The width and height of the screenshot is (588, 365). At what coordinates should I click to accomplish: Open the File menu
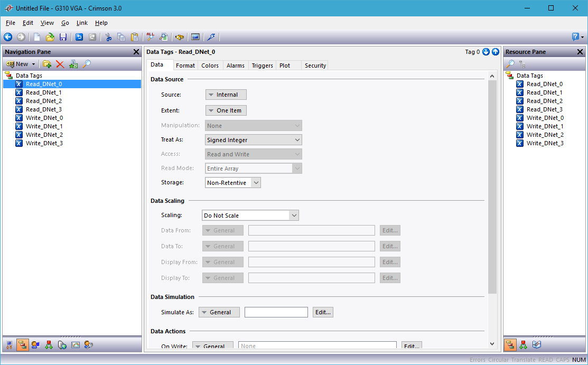11,23
